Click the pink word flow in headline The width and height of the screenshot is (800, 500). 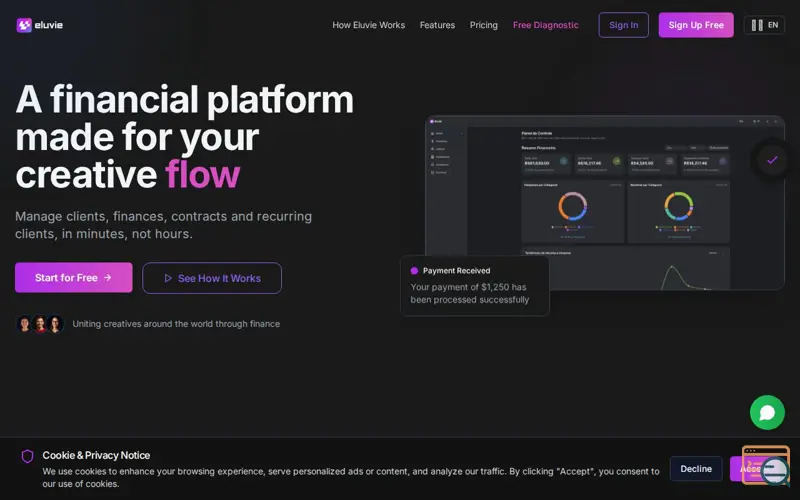(203, 174)
